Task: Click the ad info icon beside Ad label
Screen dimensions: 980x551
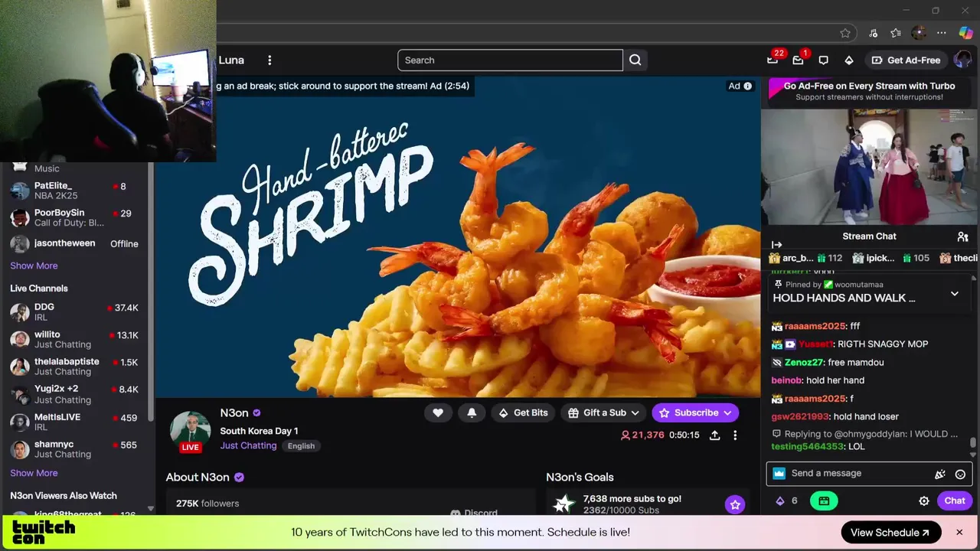Action: tap(748, 86)
